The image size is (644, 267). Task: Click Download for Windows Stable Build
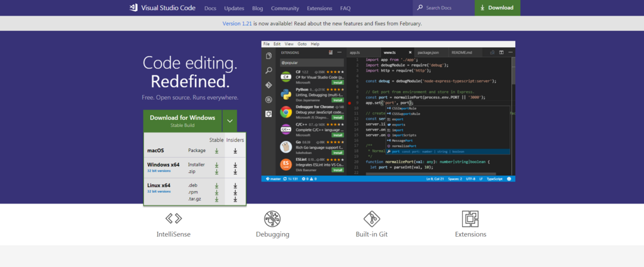point(182,121)
